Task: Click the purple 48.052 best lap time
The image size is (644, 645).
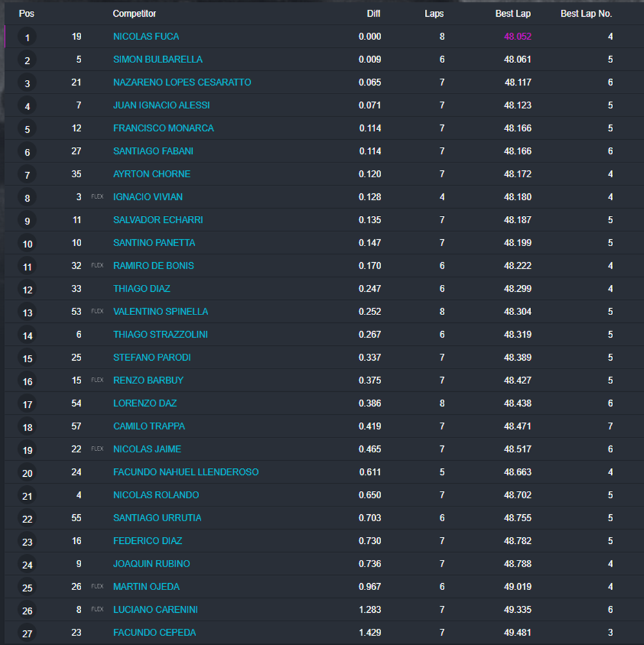Action: click(518, 37)
